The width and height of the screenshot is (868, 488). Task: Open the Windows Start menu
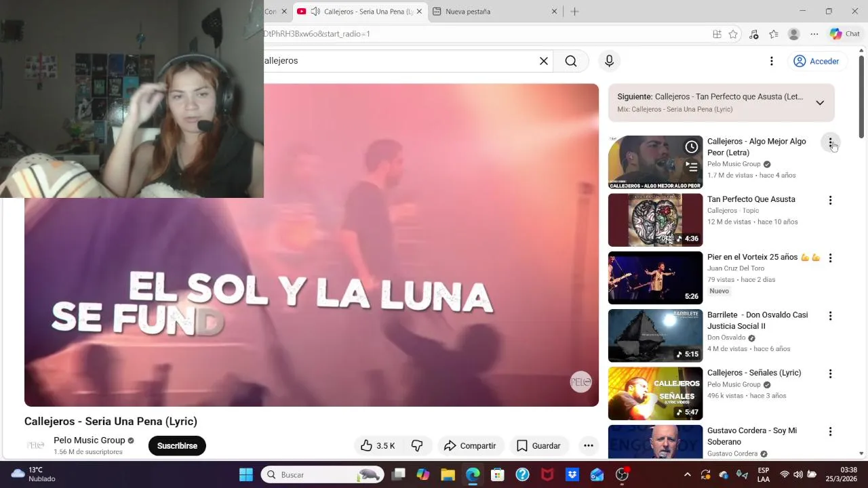(246, 474)
